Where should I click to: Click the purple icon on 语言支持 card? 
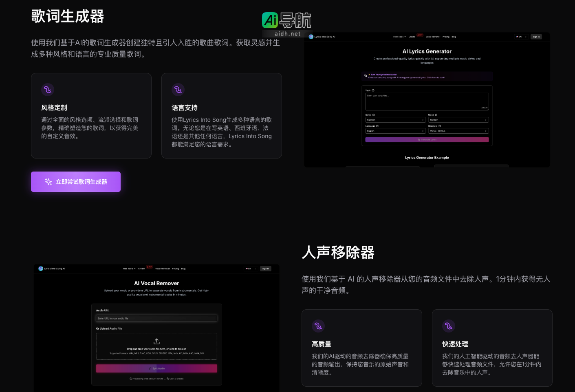coord(178,90)
